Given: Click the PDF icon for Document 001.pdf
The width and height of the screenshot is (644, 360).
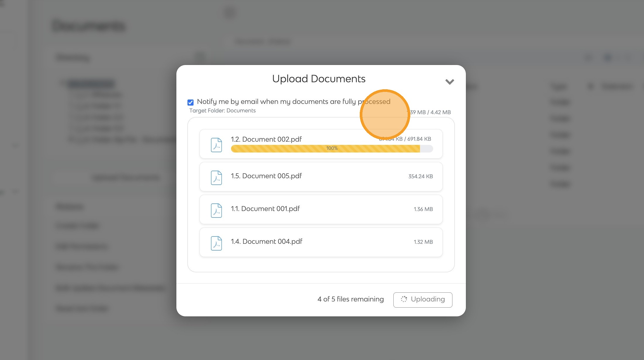Looking at the screenshot, I should (x=216, y=210).
